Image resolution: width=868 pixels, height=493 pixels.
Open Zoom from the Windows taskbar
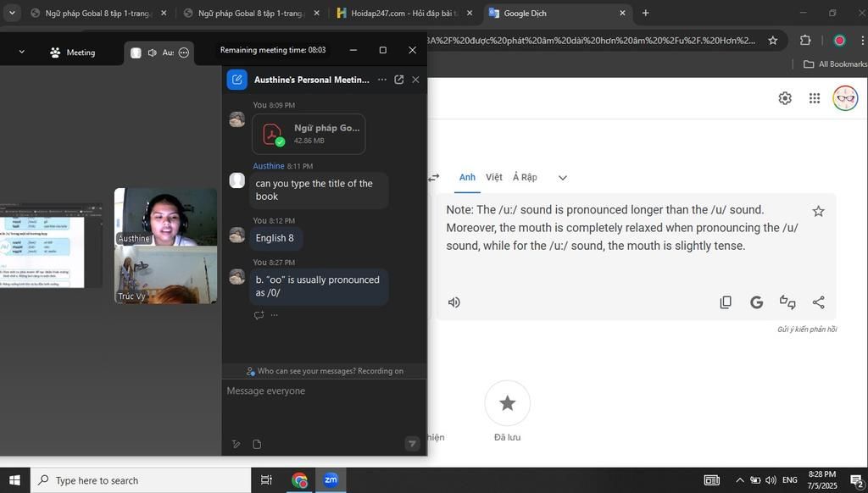tap(331, 480)
